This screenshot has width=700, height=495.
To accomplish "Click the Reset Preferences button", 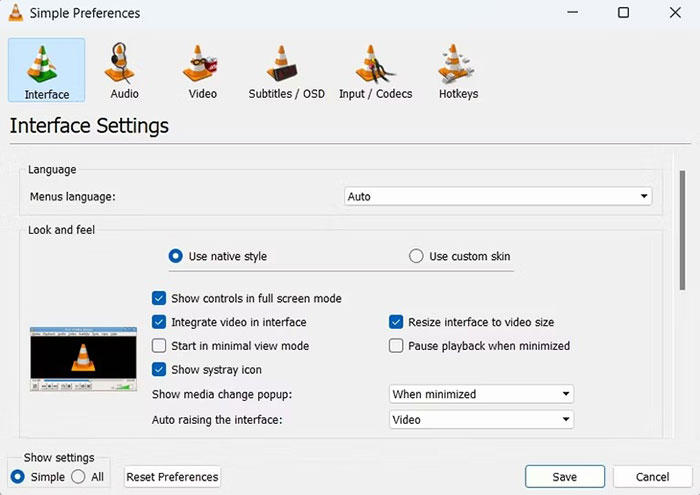I will (172, 477).
